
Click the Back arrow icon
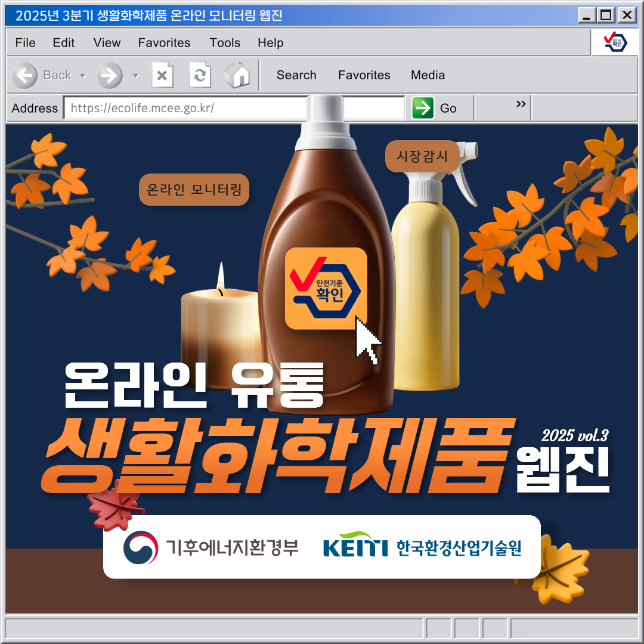(x=25, y=76)
